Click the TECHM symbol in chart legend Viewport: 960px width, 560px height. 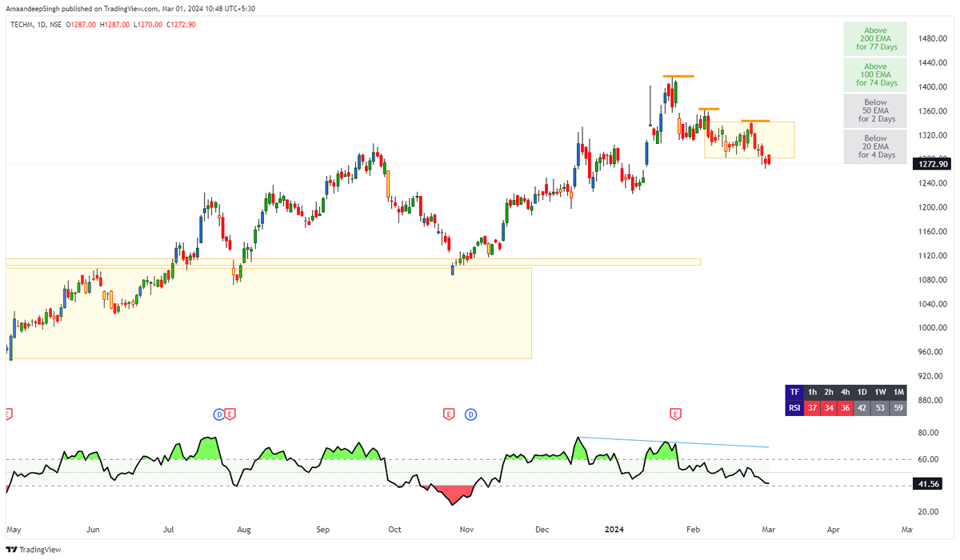pos(23,25)
